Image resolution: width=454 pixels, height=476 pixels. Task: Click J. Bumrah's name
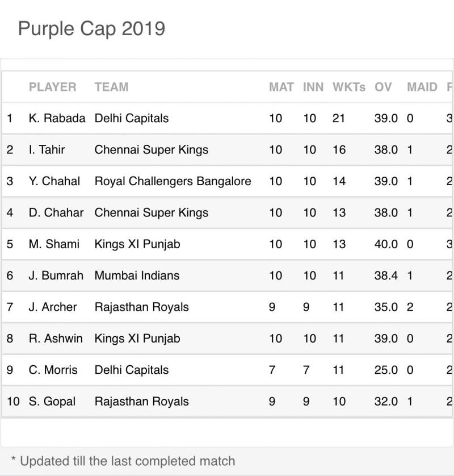point(56,275)
